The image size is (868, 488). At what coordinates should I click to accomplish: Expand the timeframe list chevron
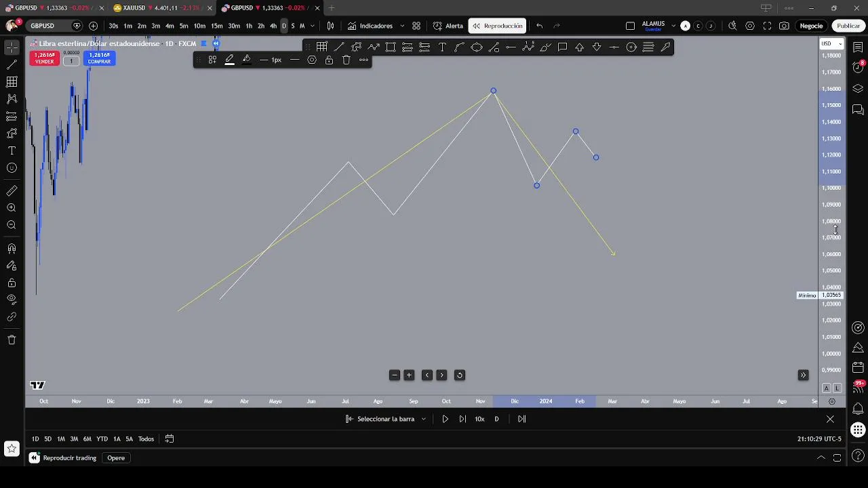312,26
